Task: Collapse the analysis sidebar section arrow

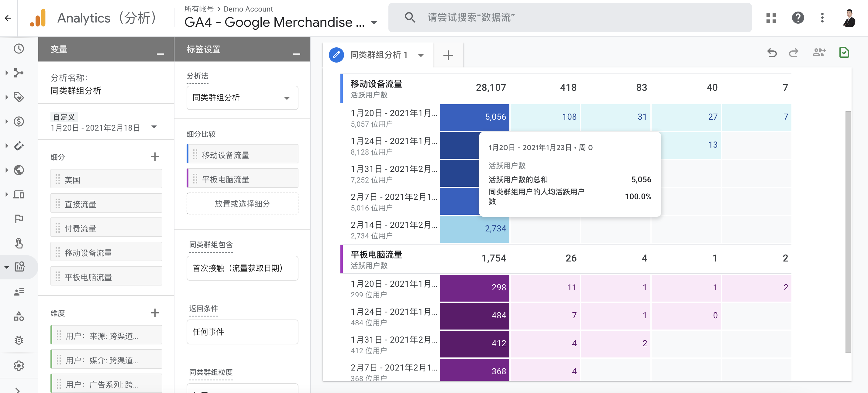Action: [x=7, y=267]
